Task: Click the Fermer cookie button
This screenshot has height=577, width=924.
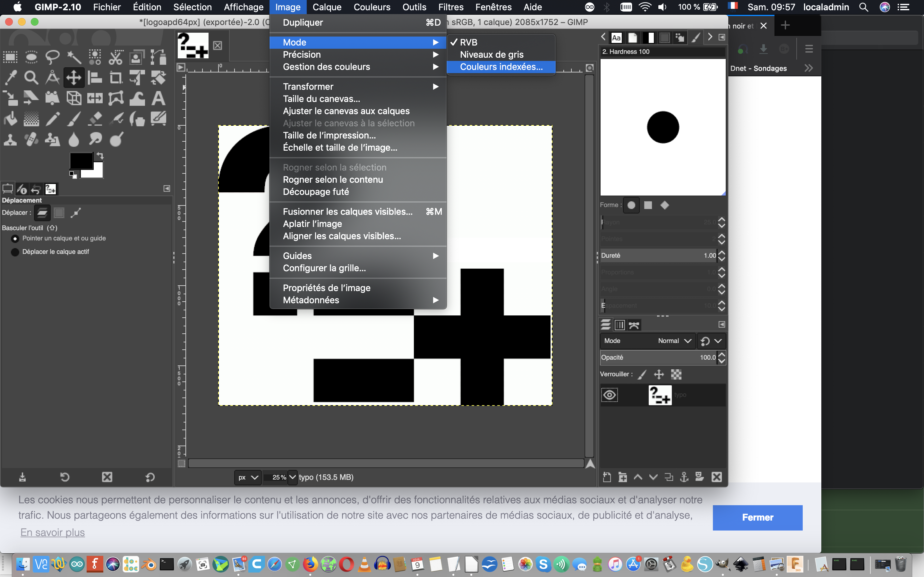Action: coord(757,517)
